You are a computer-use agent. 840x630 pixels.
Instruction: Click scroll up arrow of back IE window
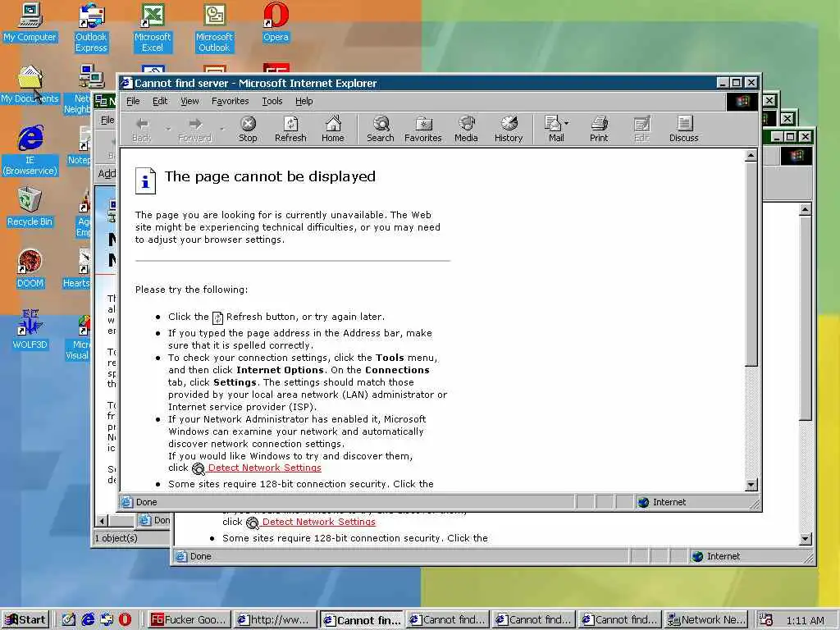point(806,209)
